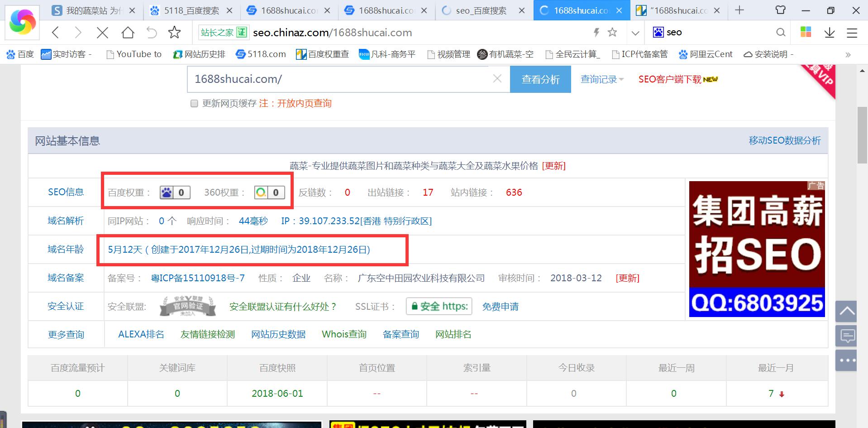
Task: Click the lightning icon in the address bar
Action: point(596,32)
